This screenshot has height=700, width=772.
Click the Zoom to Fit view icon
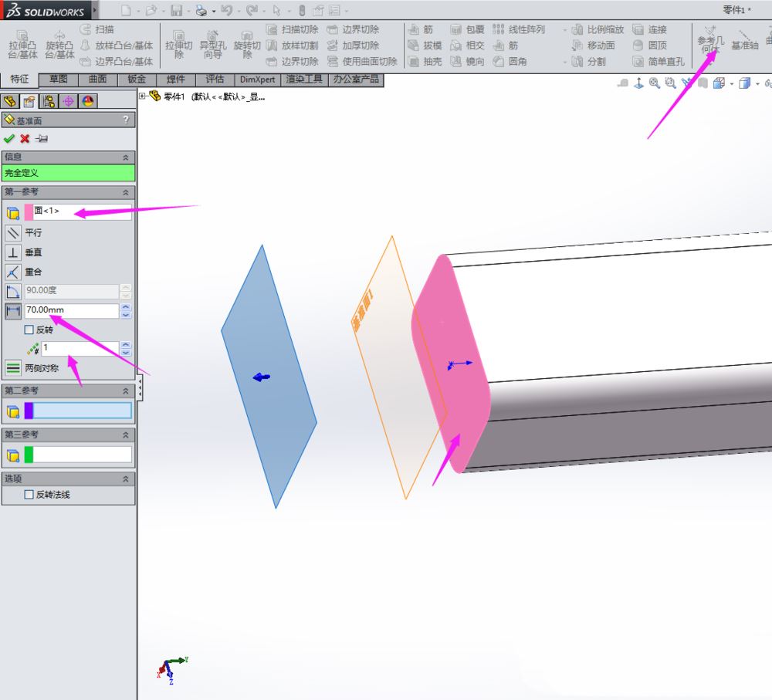(x=654, y=83)
